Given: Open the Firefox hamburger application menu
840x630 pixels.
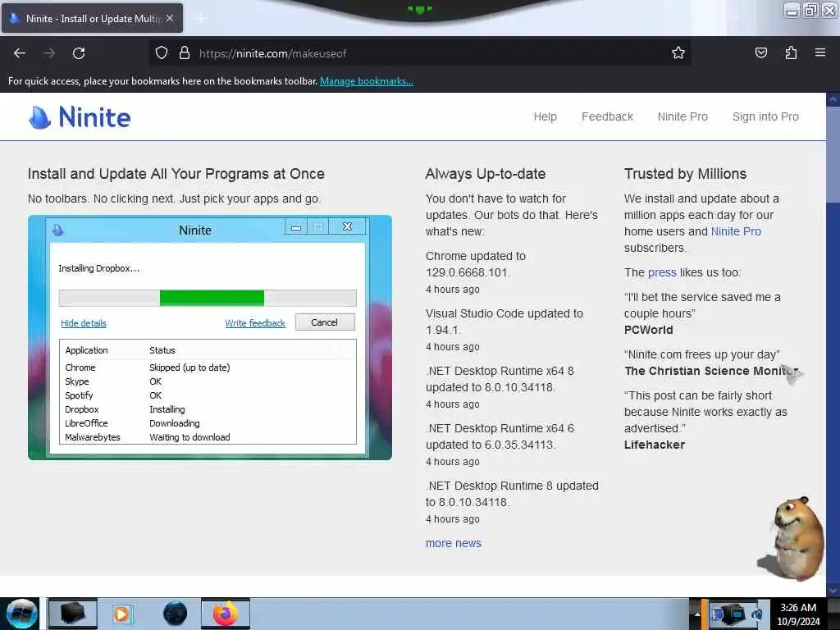Looking at the screenshot, I should [x=820, y=52].
